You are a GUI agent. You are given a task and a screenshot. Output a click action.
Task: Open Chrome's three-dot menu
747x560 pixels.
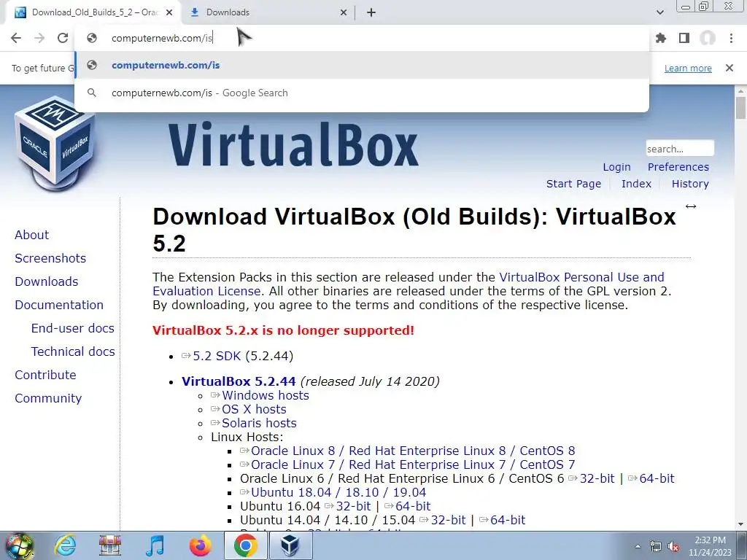(x=731, y=38)
